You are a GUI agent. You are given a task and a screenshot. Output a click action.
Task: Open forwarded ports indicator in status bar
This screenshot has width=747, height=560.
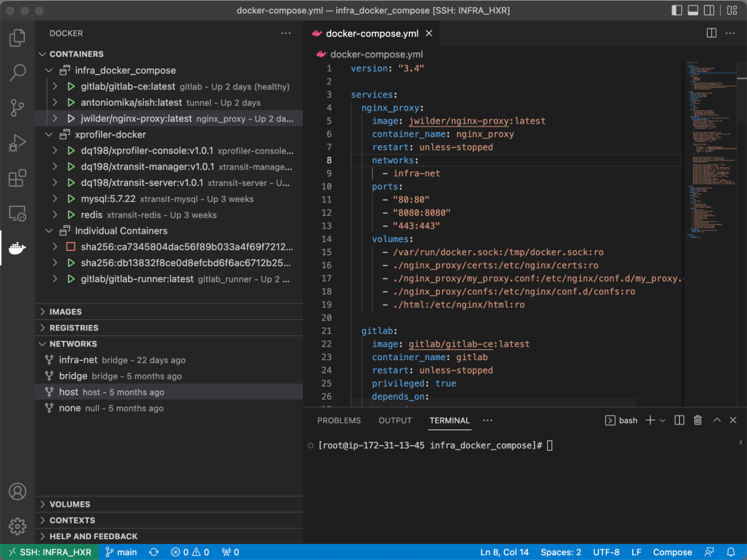pos(230,552)
